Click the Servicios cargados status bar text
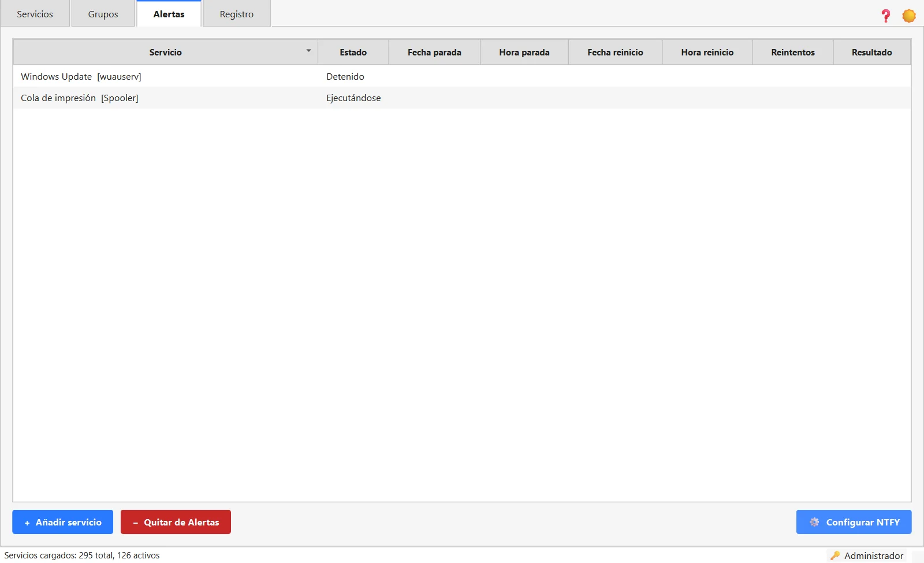This screenshot has height=563, width=924. [82, 555]
